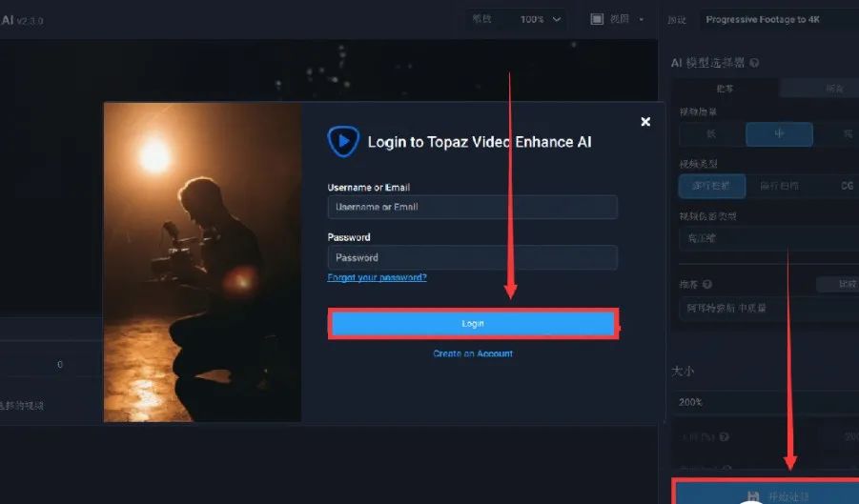
Task: Select the second AI model selector tab
Action: coord(820,88)
